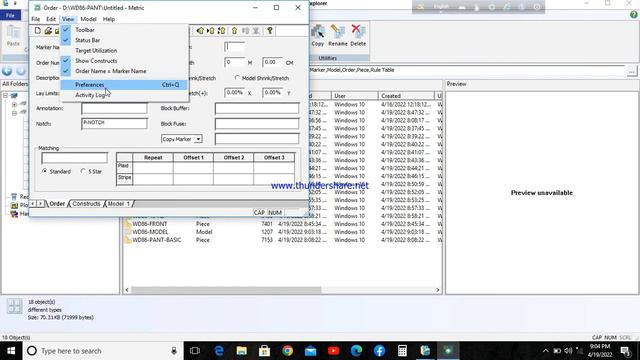Switch to the Constructs tab

coord(86,204)
